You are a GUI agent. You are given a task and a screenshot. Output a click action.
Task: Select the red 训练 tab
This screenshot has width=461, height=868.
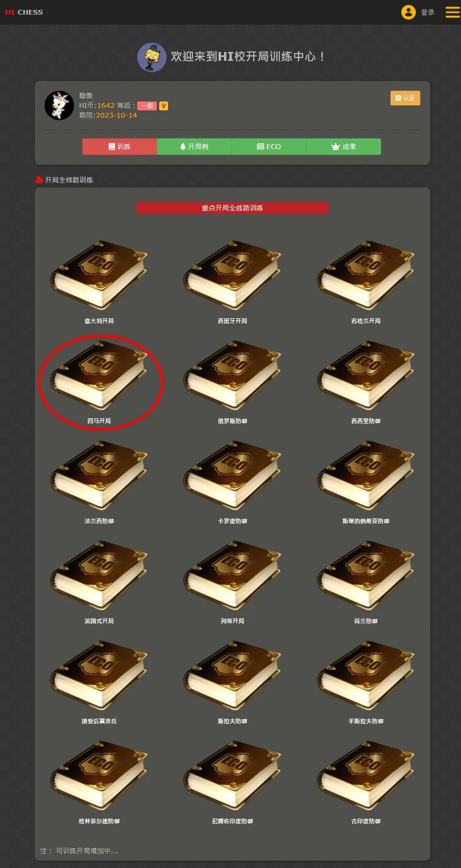120,147
